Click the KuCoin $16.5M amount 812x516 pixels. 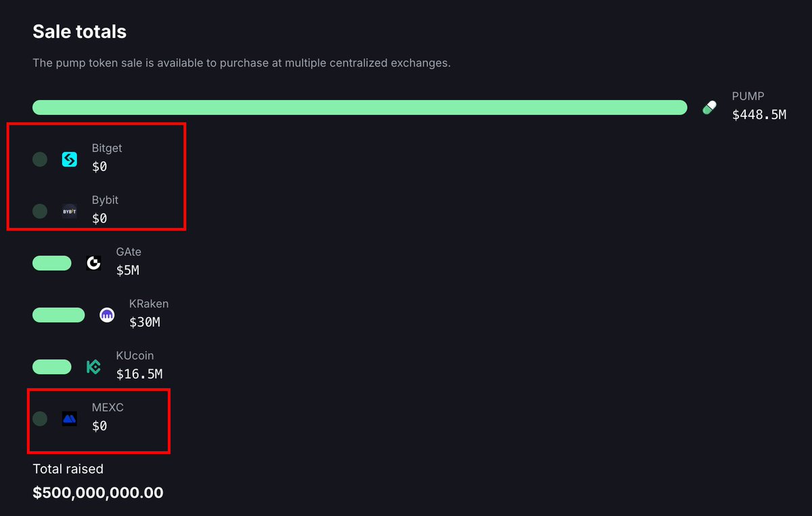coord(139,374)
